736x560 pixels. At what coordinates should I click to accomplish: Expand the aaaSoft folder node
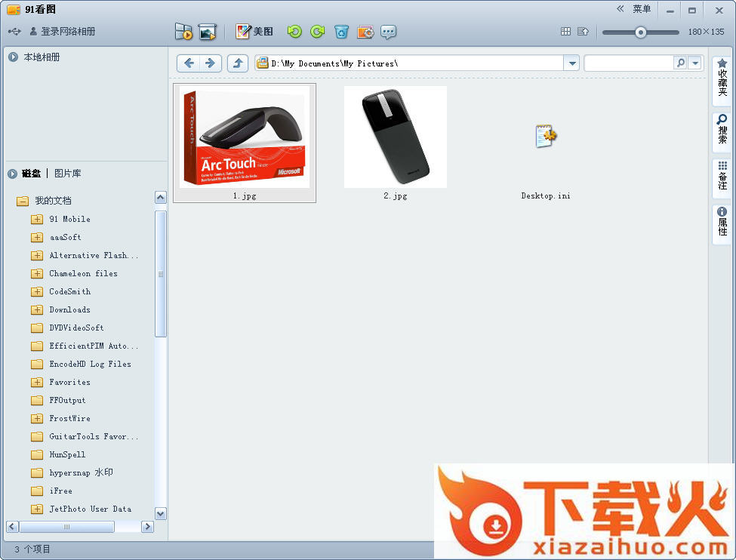(x=37, y=238)
